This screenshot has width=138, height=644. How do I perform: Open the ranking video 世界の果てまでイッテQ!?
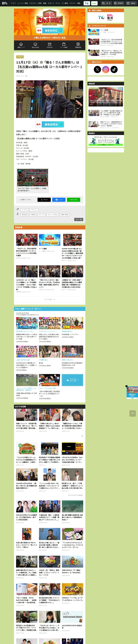coord(27,323)
